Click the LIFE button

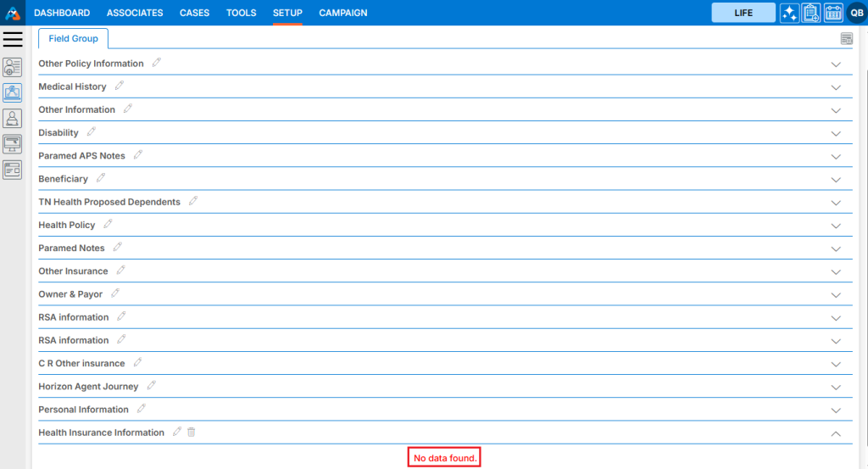[x=743, y=13]
